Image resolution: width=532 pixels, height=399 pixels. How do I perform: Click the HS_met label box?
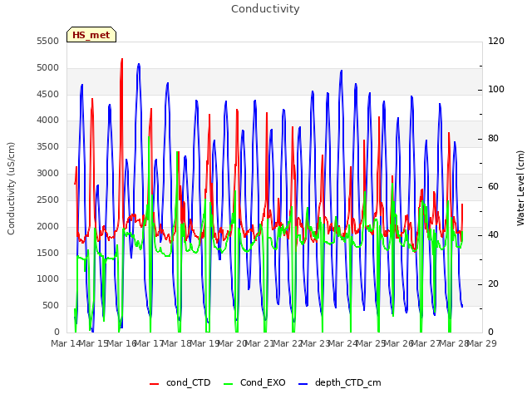point(91,35)
